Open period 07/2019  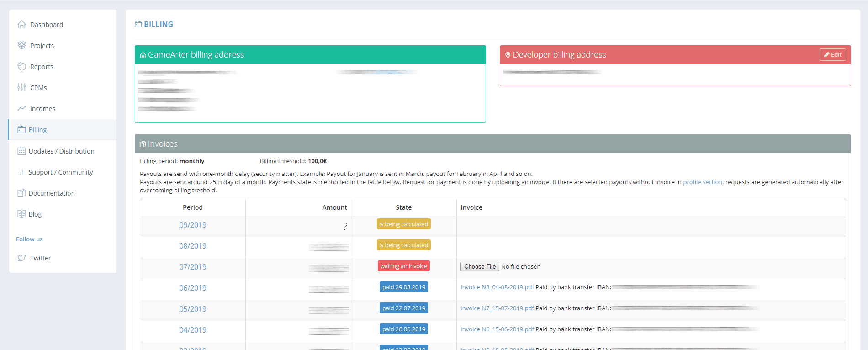coord(193,267)
